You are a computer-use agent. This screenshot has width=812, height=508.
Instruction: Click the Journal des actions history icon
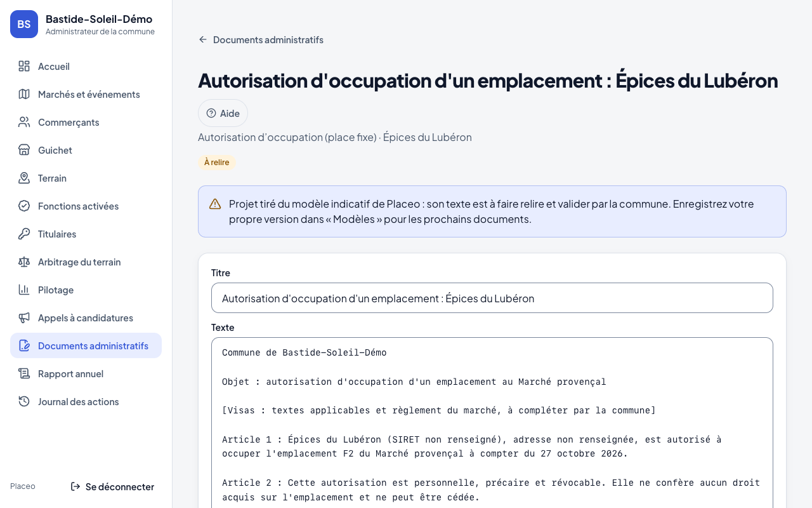[x=24, y=401]
